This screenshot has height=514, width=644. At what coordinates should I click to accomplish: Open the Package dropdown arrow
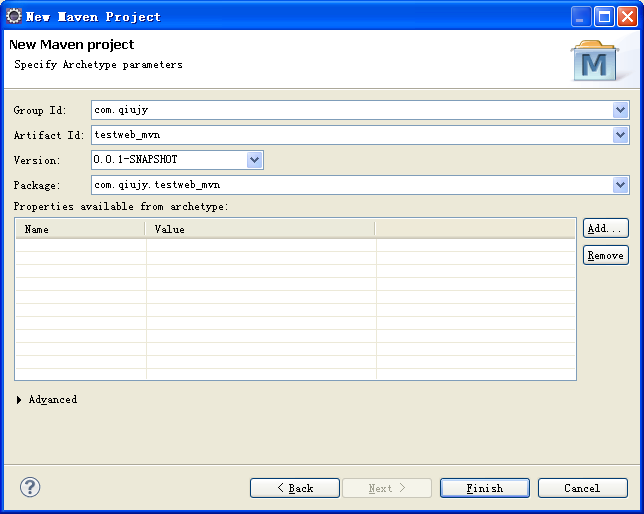(621, 185)
